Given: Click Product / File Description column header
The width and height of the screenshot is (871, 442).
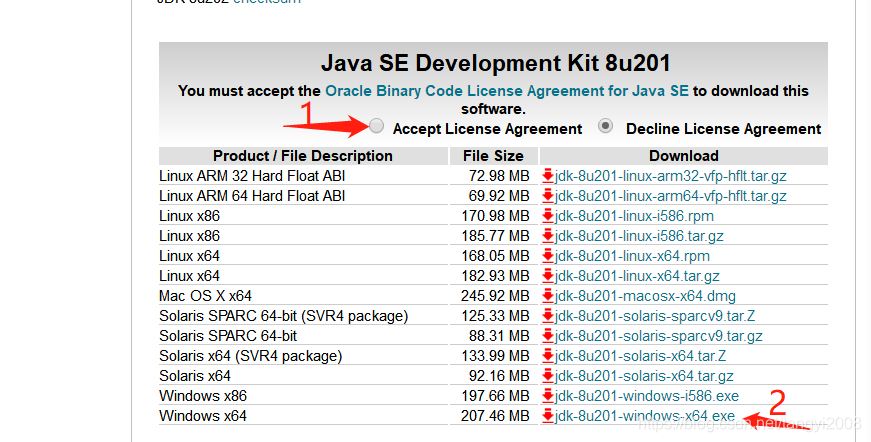Looking at the screenshot, I should click(303, 156).
